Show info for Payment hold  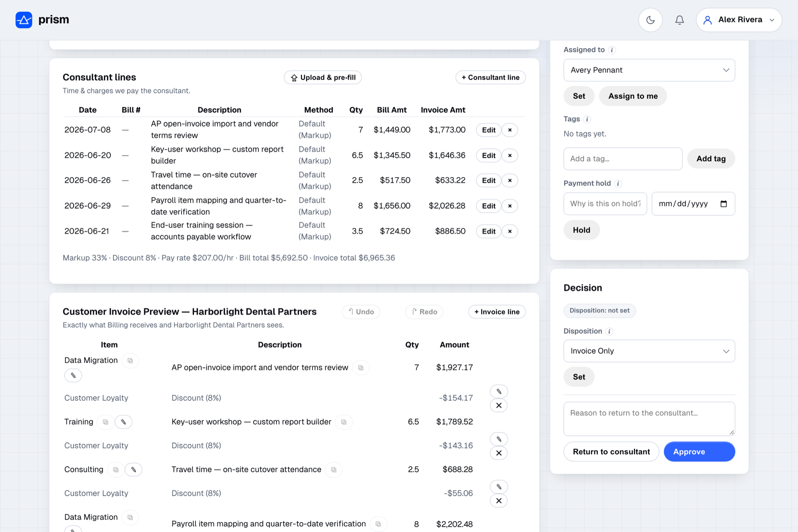(618, 184)
